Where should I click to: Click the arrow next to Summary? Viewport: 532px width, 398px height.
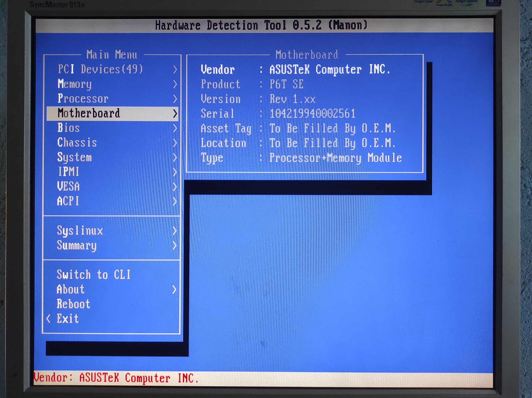pos(175,245)
